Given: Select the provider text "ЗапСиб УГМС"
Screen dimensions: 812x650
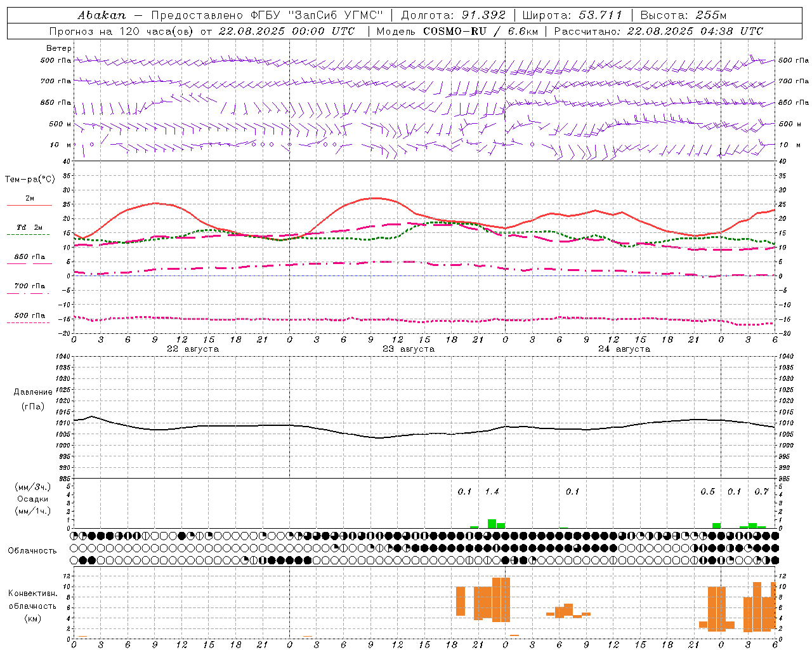Looking at the screenshot, I should click(x=336, y=15).
